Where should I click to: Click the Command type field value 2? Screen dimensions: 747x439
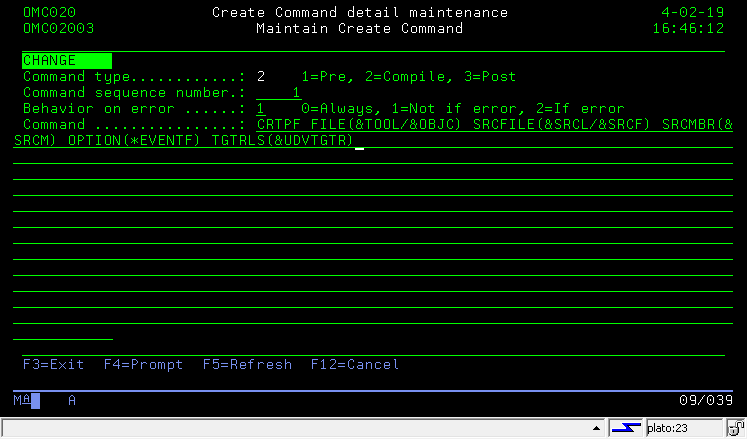261,77
